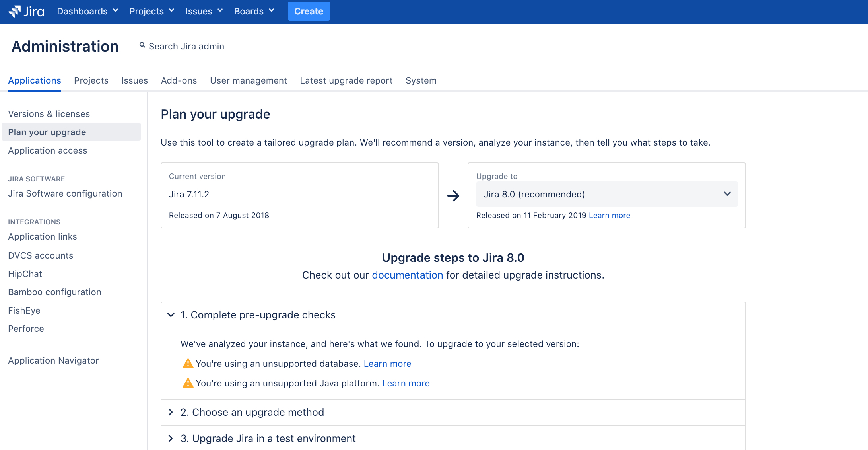Open FishEye integration
The image size is (868, 450).
coord(24,310)
